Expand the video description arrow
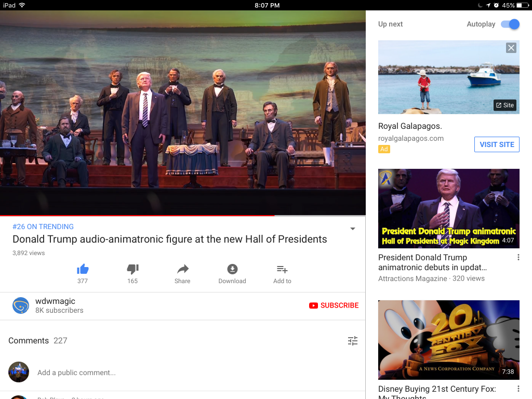 [x=353, y=229]
